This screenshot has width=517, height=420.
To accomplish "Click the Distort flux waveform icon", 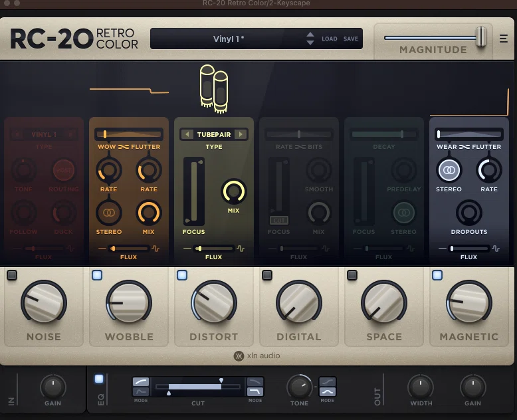I will click(241, 249).
